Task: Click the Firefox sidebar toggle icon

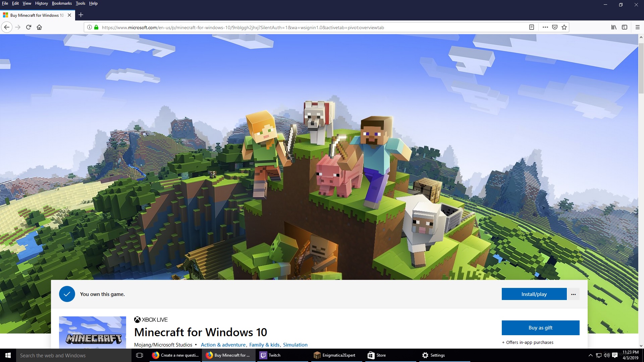Action: coord(625,27)
